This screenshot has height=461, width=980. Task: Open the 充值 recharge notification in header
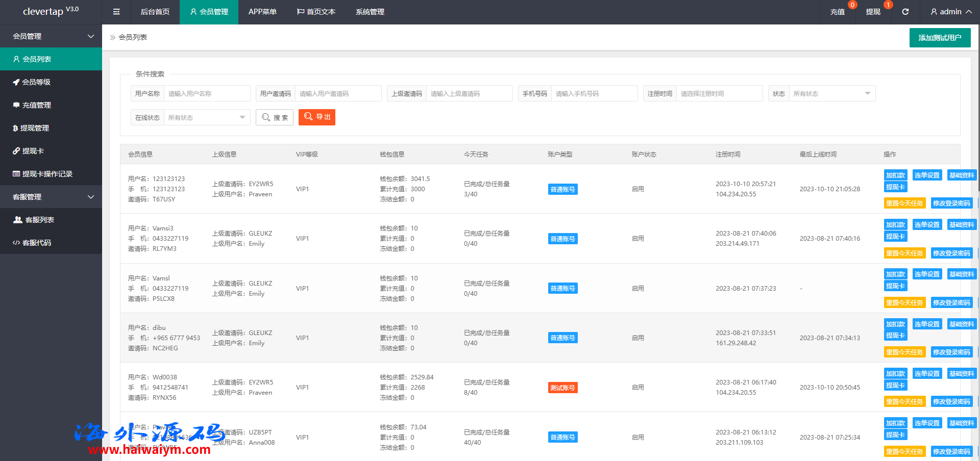coord(837,12)
